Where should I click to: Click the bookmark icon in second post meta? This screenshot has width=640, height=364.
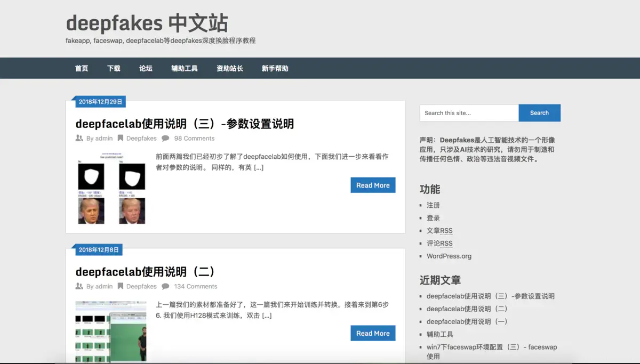click(121, 286)
